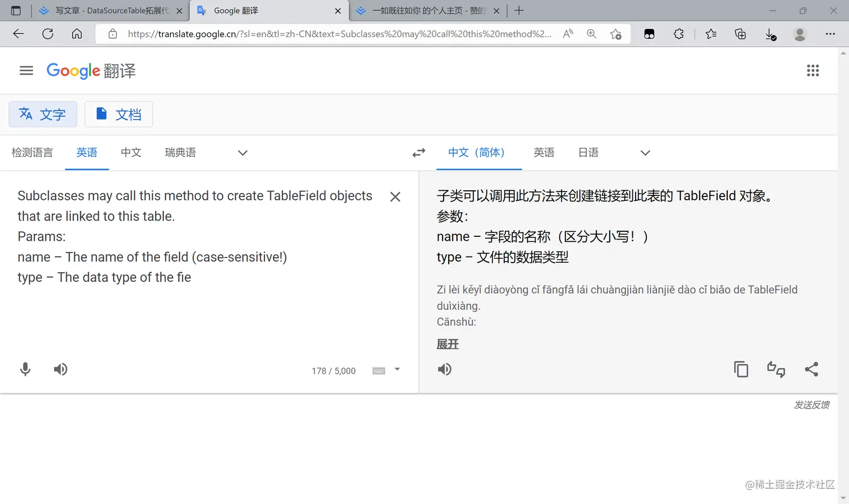Viewport: 849px width, 504px height.
Task: Switch to the 写文章 DataSourceTable tab
Action: [x=111, y=11]
